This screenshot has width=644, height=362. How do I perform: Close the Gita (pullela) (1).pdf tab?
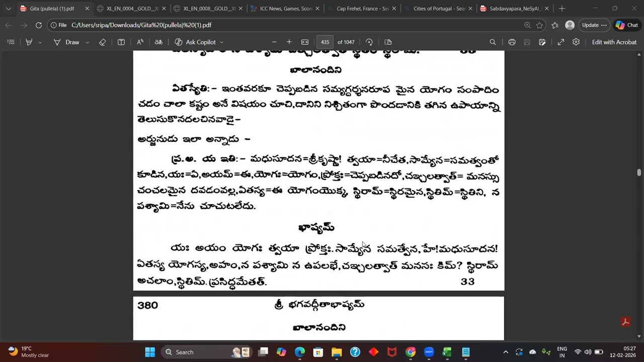point(87,9)
